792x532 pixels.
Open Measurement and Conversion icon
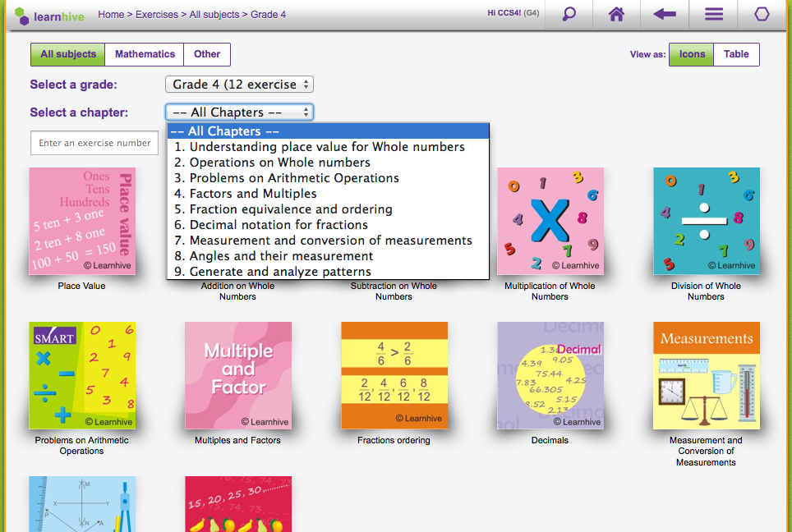(707, 375)
